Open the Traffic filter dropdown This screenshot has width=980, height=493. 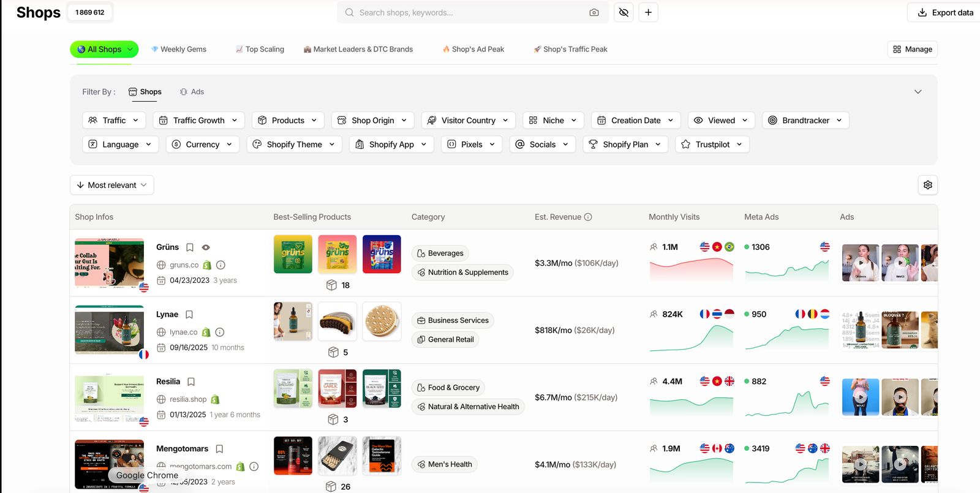(114, 120)
